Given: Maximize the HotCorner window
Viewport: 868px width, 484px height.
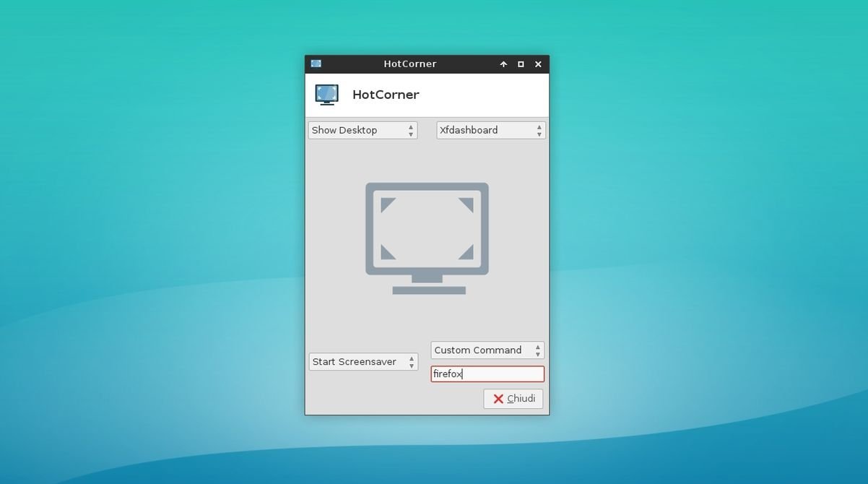Looking at the screenshot, I should coord(521,64).
